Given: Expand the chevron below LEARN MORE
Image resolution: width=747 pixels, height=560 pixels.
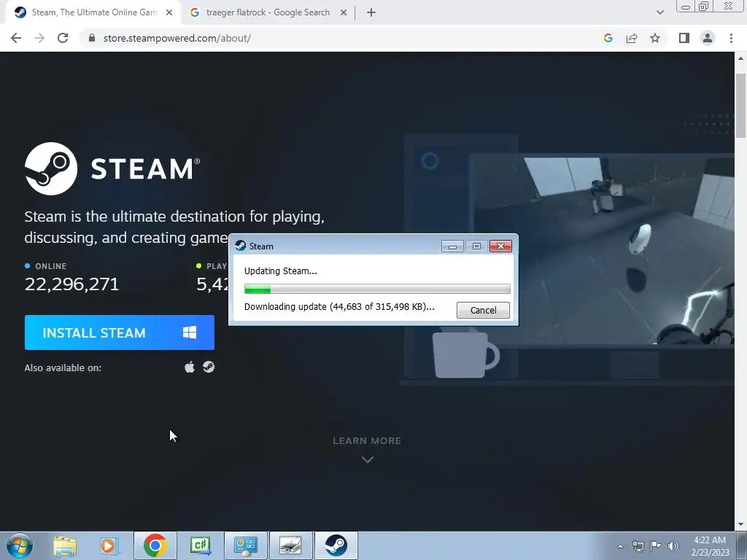Looking at the screenshot, I should 368,459.
